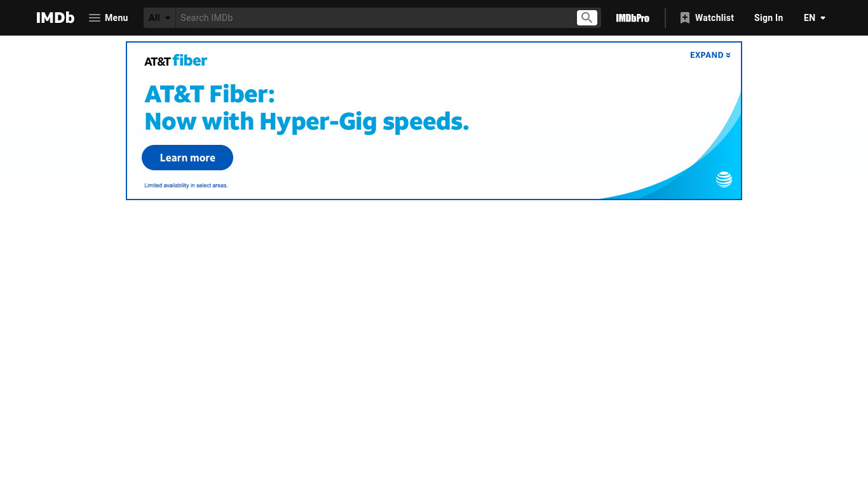The image size is (868, 488).
Task: Open the IMDbPro logo link
Action: tap(633, 18)
